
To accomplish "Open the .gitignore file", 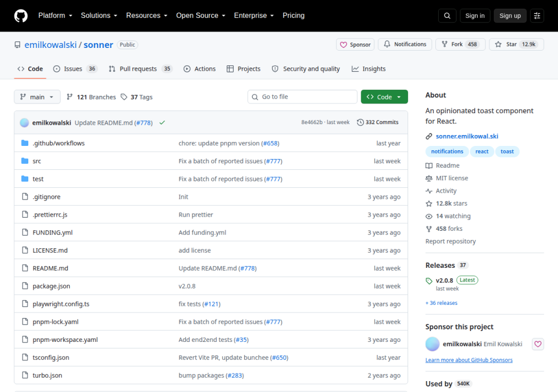I will click(x=47, y=197).
